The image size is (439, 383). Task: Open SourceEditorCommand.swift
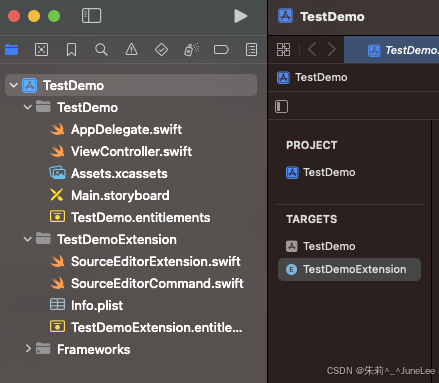click(157, 283)
